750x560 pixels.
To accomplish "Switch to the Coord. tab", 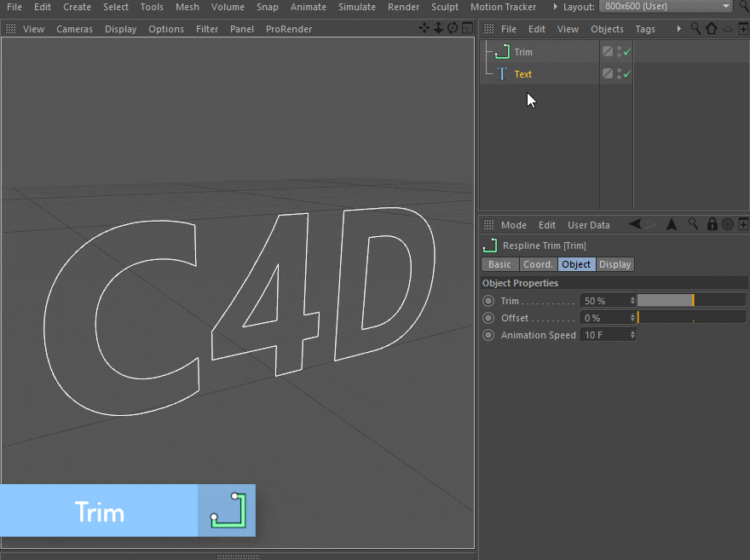I will click(538, 264).
